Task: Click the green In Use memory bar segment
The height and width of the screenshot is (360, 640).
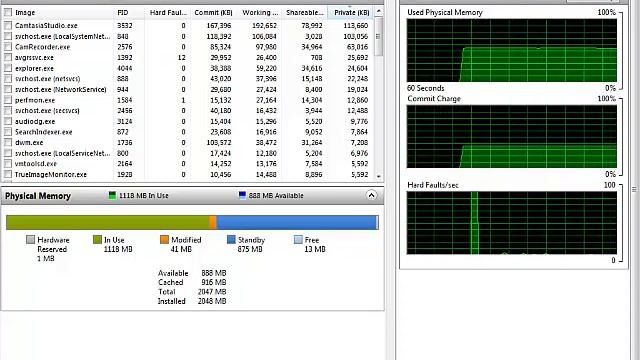Action: 107,222
